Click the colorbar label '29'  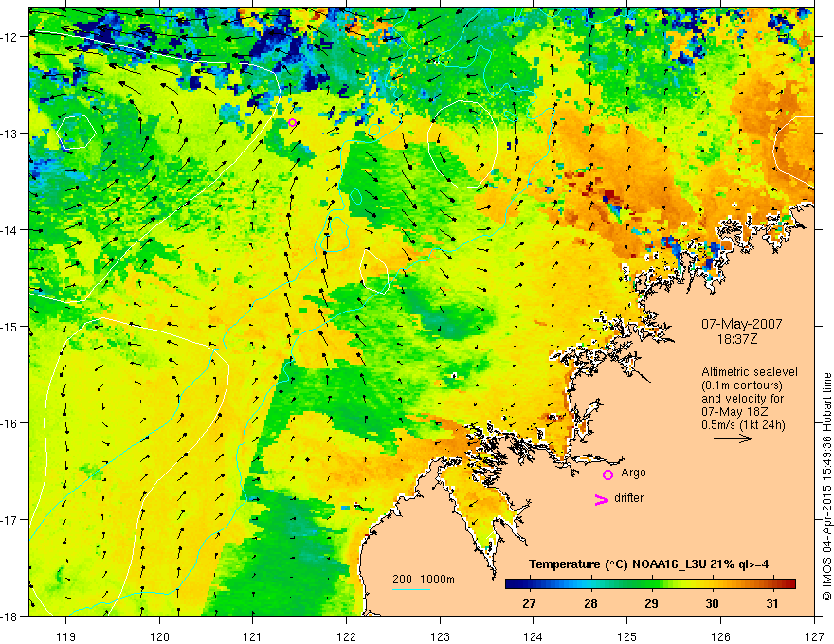(x=651, y=603)
